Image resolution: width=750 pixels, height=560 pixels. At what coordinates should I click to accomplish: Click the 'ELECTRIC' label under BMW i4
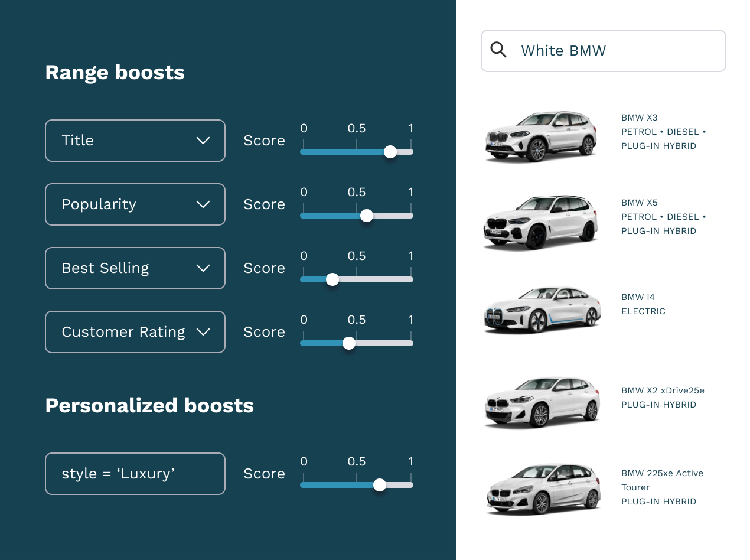tap(643, 311)
